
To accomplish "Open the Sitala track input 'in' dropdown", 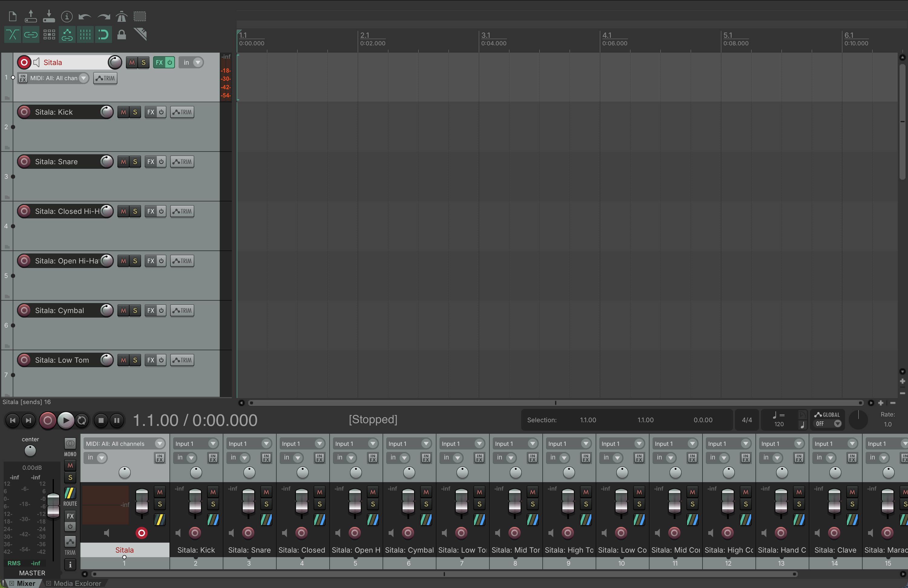I will 191,63.
